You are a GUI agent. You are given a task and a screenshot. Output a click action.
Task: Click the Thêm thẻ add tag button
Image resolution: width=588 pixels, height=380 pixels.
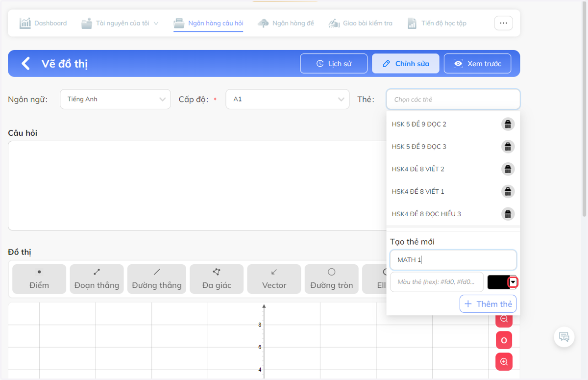click(x=488, y=304)
